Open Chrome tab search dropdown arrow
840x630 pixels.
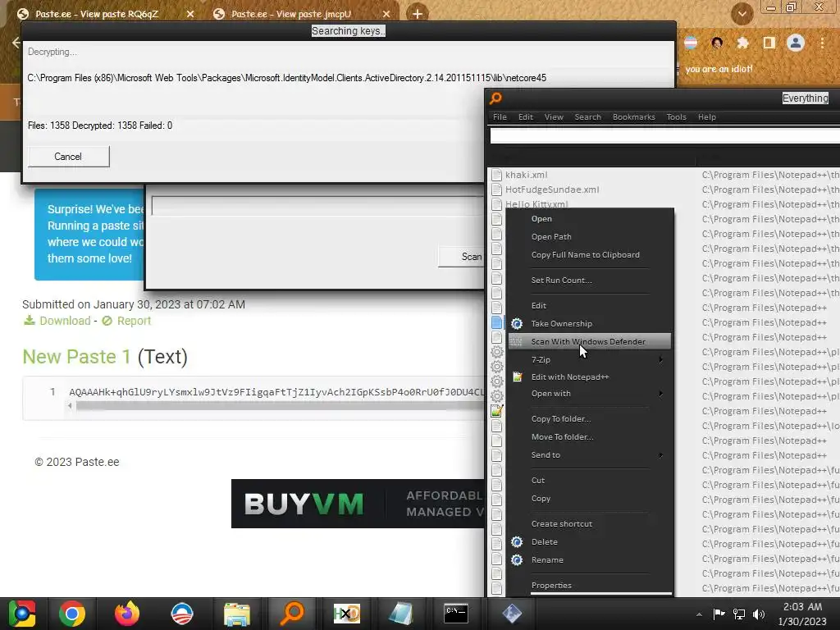point(742,13)
